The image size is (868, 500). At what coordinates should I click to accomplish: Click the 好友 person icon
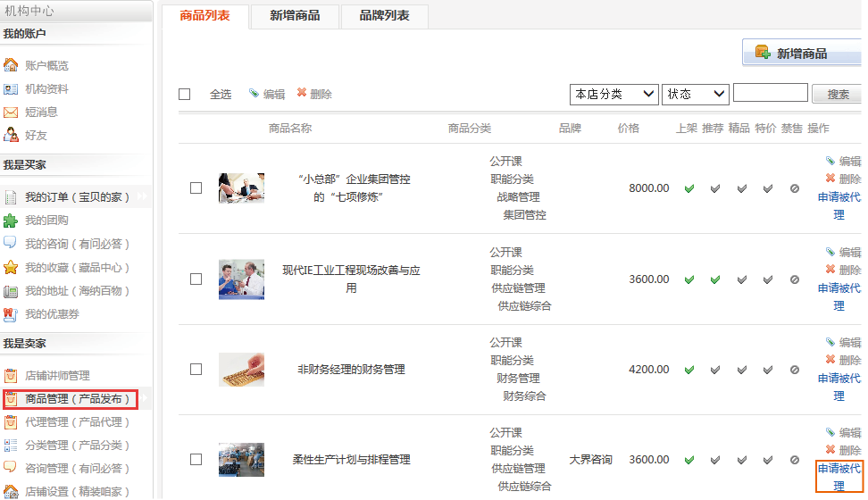pos(11,135)
